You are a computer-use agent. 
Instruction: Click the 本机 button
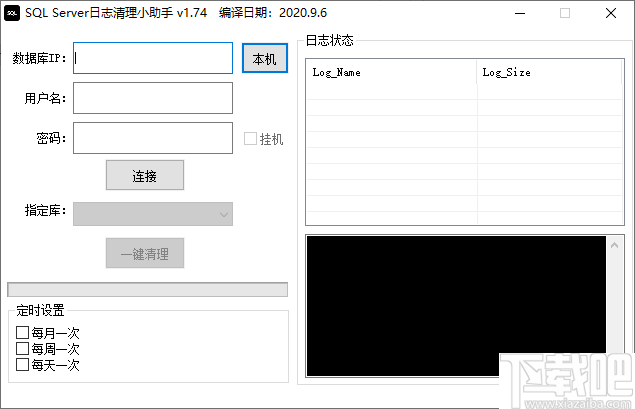pos(265,58)
